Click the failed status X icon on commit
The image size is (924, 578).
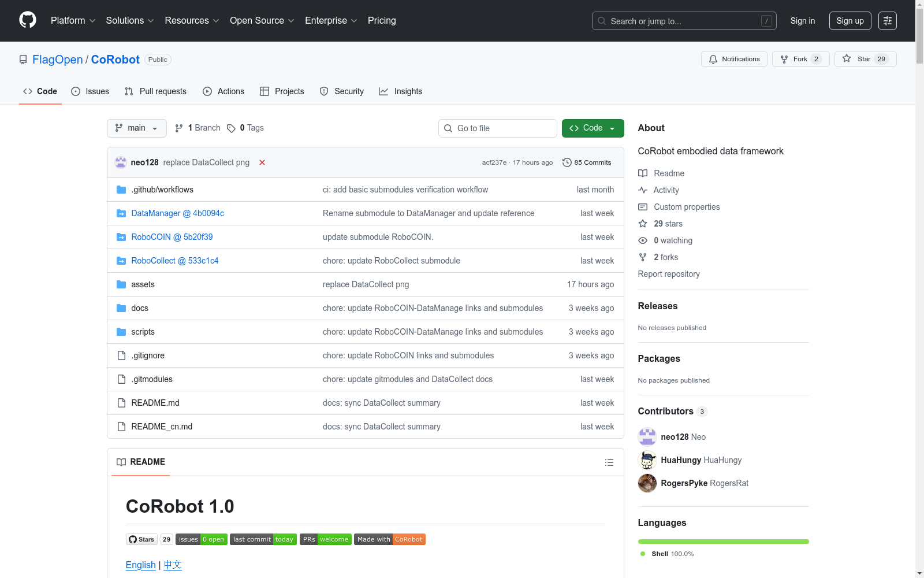point(262,162)
